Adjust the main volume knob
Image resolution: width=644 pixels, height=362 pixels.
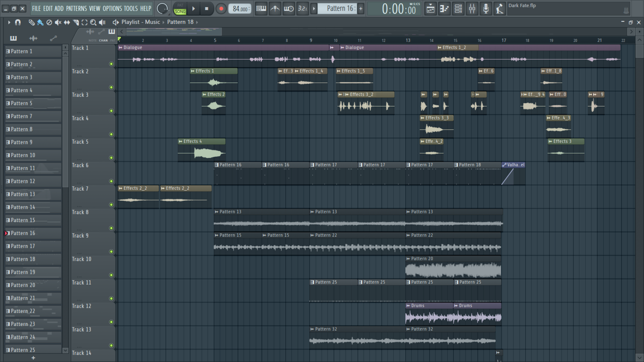tap(162, 8)
